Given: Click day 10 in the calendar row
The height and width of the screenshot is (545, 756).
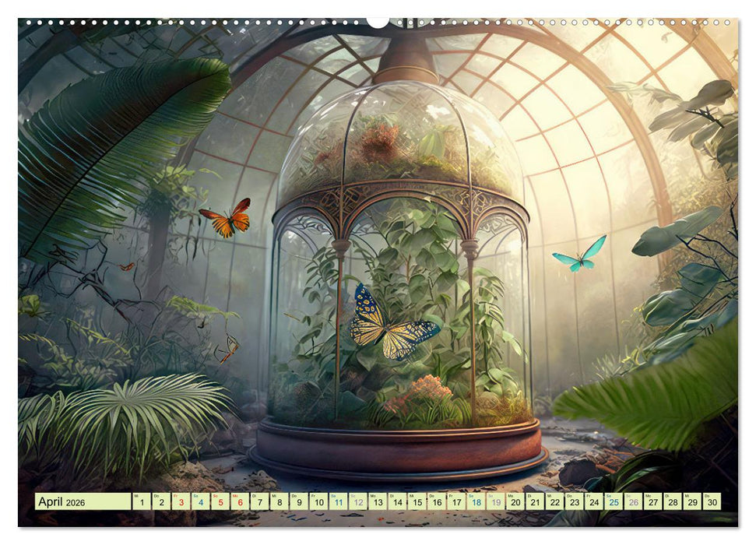Looking at the screenshot, I should point(318,502).
